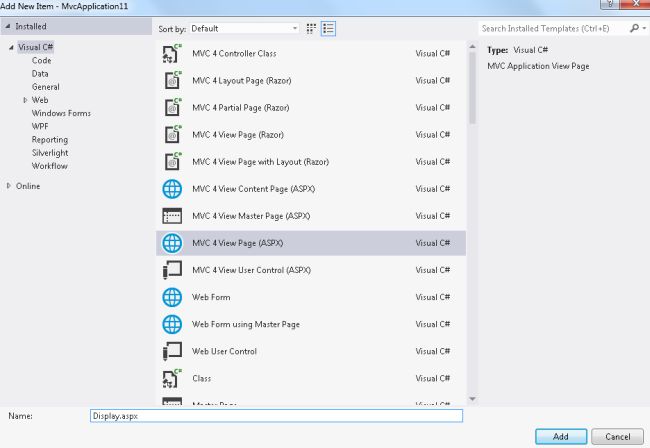Click the MVC 4 View Page (ASPX) globe icon
The width and height of the screenshot is (650, 448).
(x=172, y=243)
